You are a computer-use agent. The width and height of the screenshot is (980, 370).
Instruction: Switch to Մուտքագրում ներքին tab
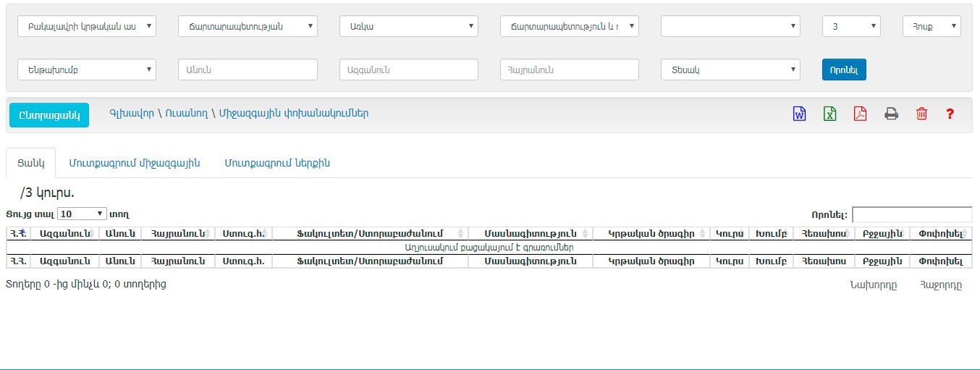coord(276,163)
